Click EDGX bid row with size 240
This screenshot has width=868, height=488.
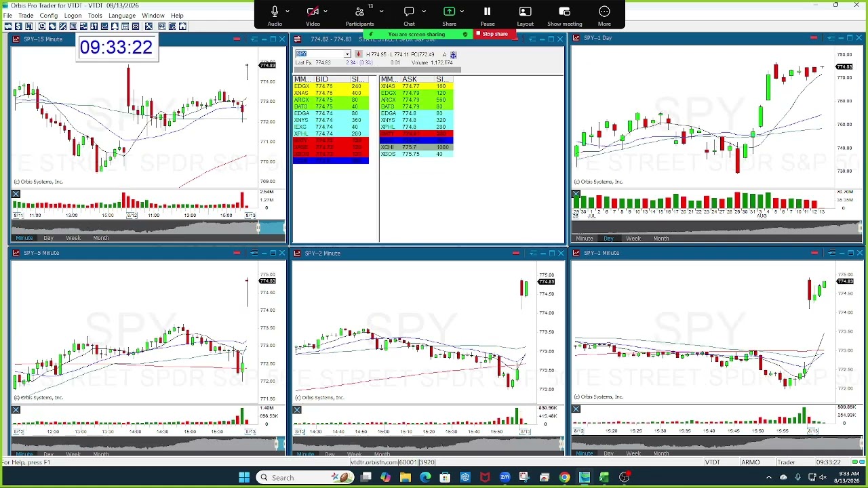pyautogui.click(x=331, y=86)
